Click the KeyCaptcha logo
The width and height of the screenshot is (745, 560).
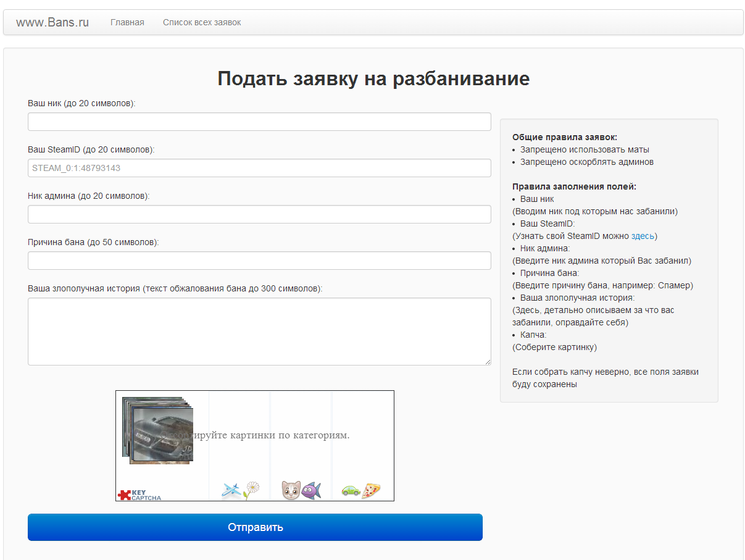(x=139, y=495)
